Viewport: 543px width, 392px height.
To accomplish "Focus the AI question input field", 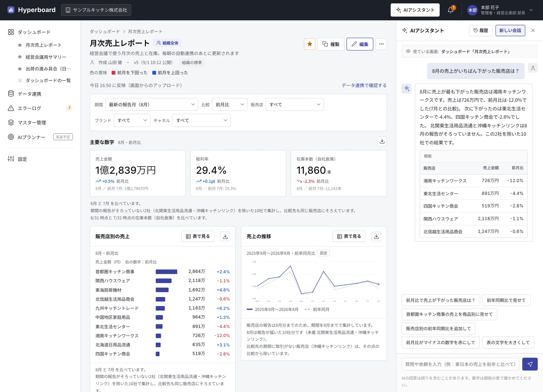I will pyautogui.click(x=460, y=364).
